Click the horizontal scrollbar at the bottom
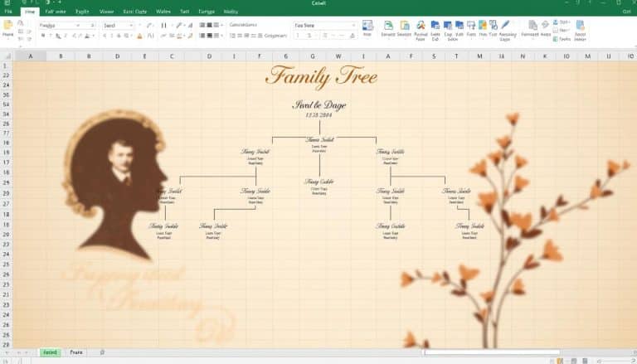This screenshot has height=364, width=637. (x=492, y=352)
